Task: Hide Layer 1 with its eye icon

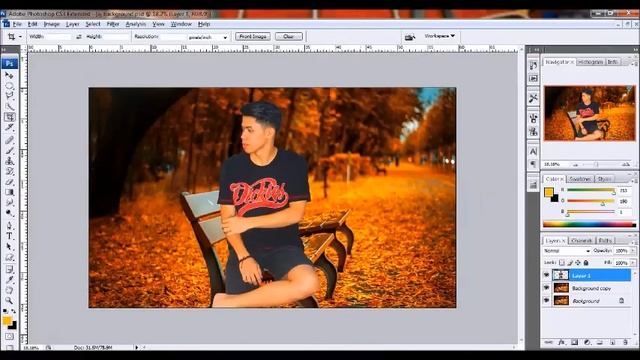Action: pos(547,276)
